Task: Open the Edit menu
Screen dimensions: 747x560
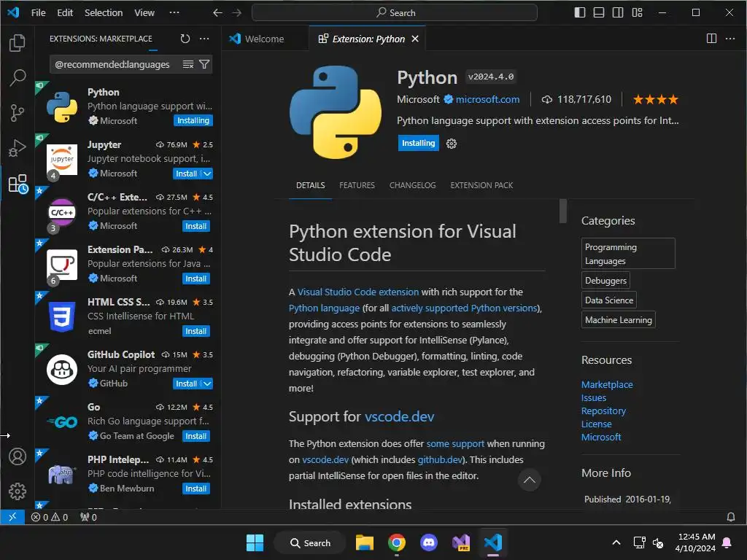Action: [65, 12]
